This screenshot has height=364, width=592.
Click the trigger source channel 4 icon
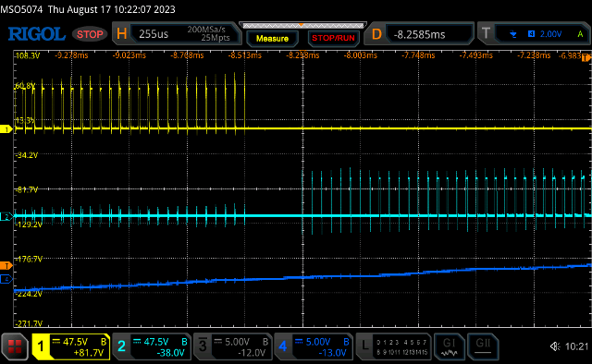531,34
